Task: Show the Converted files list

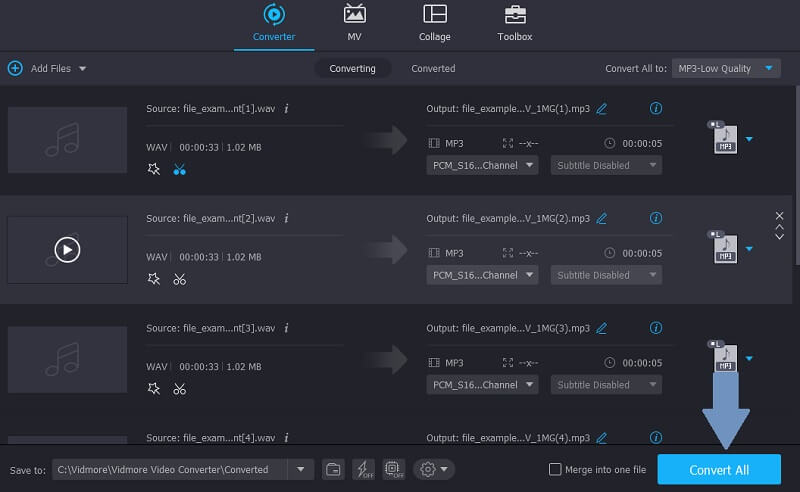Action: click(x=433, y=68)
